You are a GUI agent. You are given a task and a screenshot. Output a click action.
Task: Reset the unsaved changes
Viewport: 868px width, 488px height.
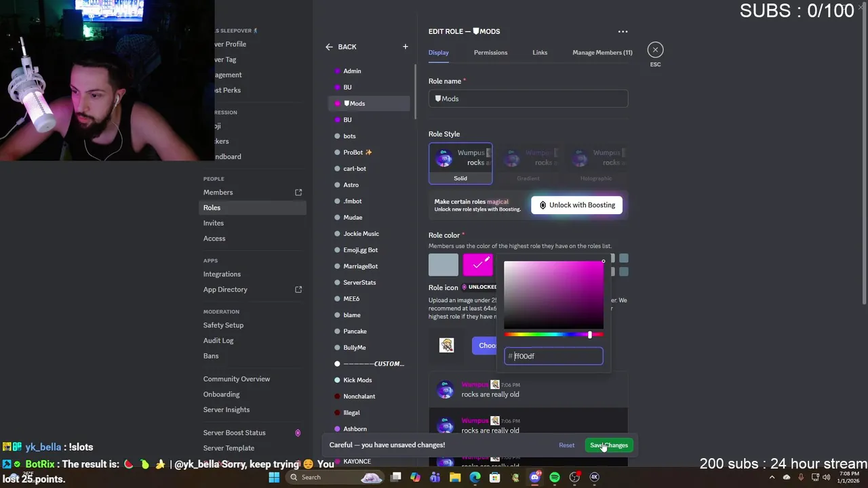(566, 445)
